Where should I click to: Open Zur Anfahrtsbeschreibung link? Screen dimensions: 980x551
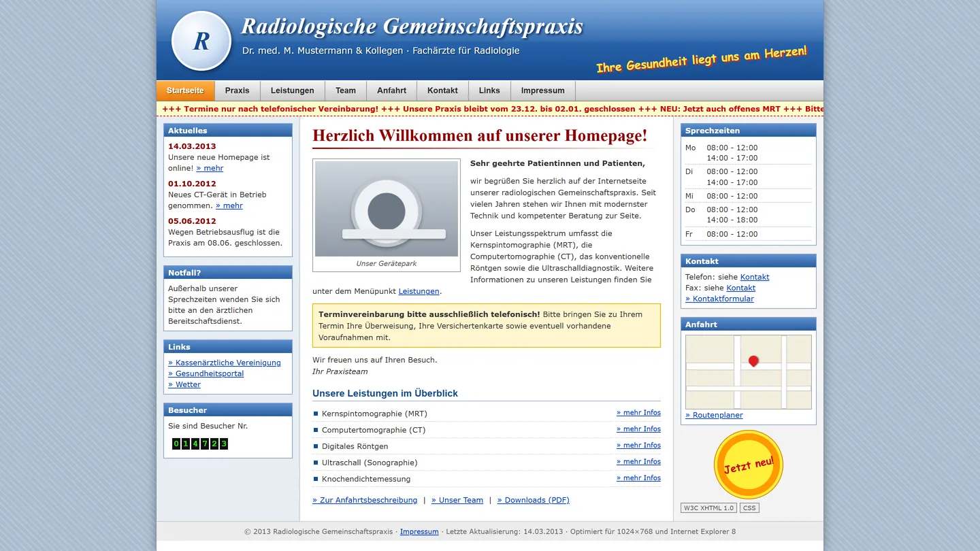click(365, 500)
